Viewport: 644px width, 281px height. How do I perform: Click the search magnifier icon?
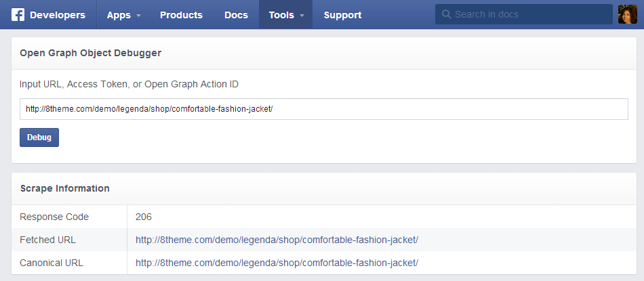pyautogui.click(x=446, y=14)
